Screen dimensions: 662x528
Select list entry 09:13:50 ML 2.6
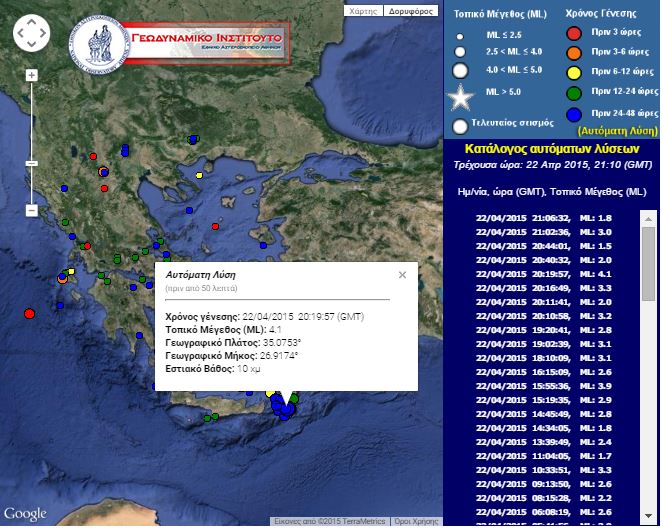click(x=543, y=484)
